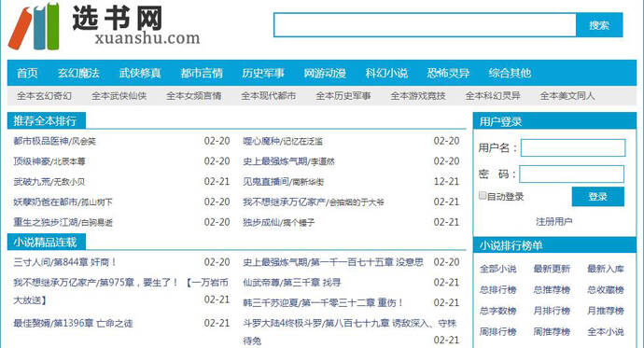Open 月排行榜 link
This screenshot has width=644, height=348.
[x=552, y=311]
